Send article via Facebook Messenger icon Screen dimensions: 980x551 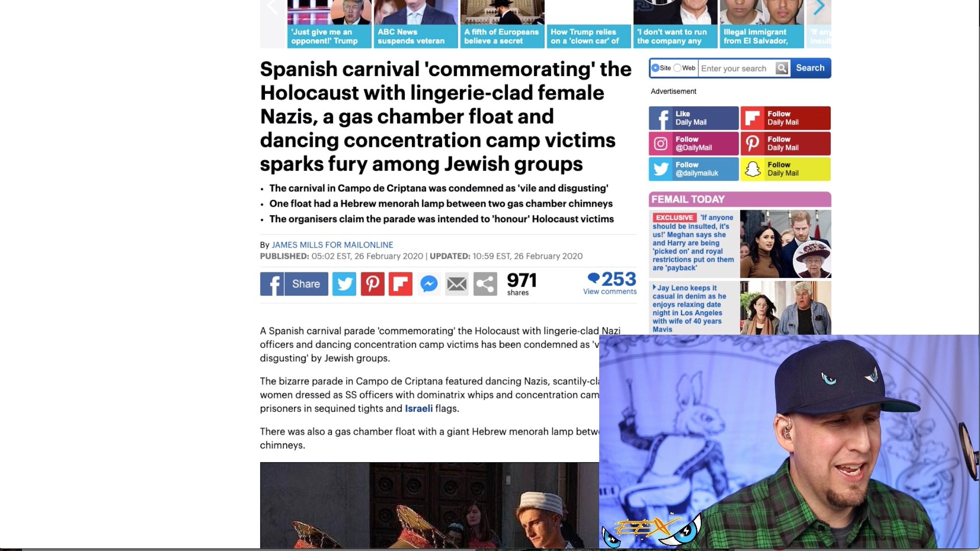429,284
